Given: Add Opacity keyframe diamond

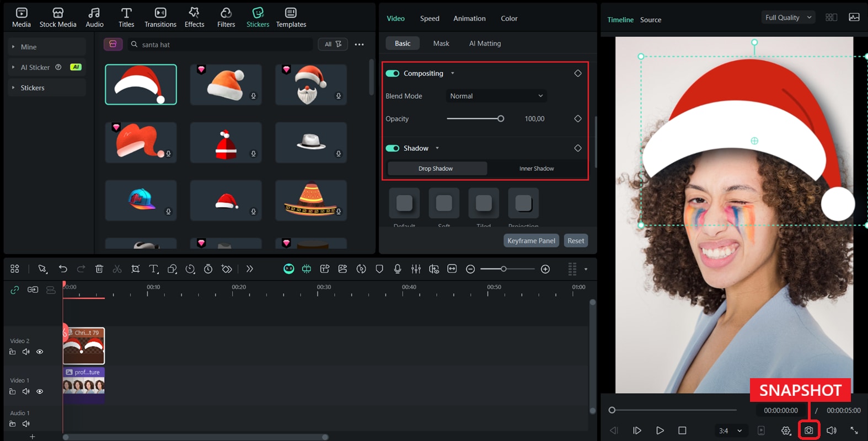Looking at the screenshot, I should (x=578, y=119).
